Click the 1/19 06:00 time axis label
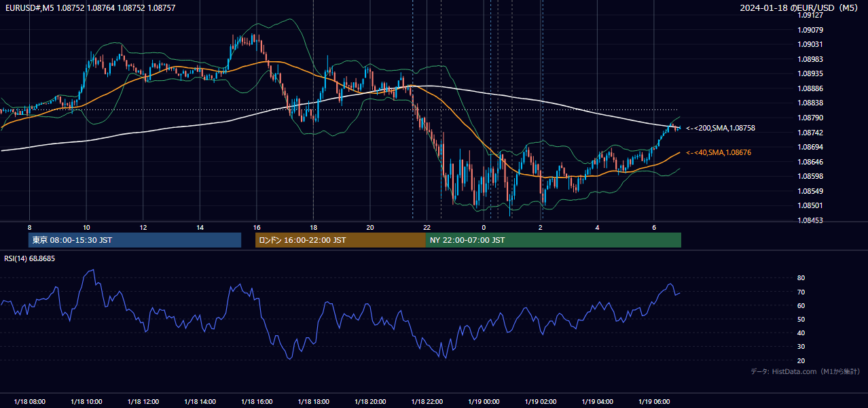 [x=654, y=402]
